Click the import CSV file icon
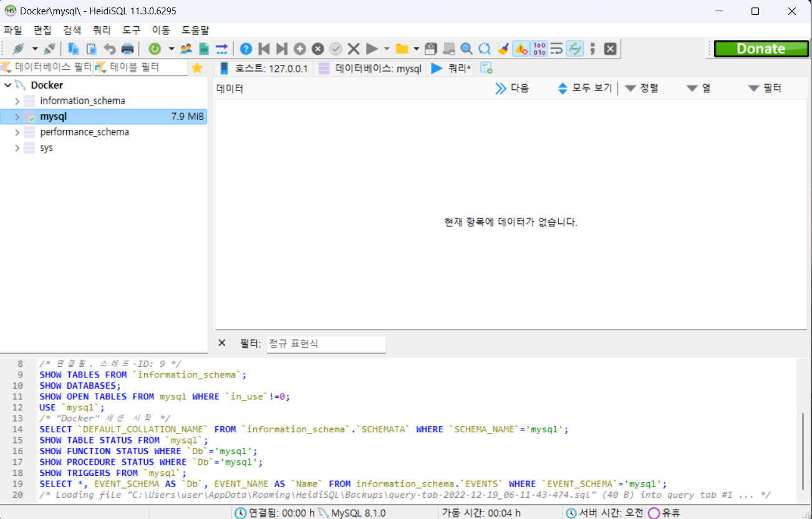This screenshot has height=519, width=812. (x=203, y=49)
